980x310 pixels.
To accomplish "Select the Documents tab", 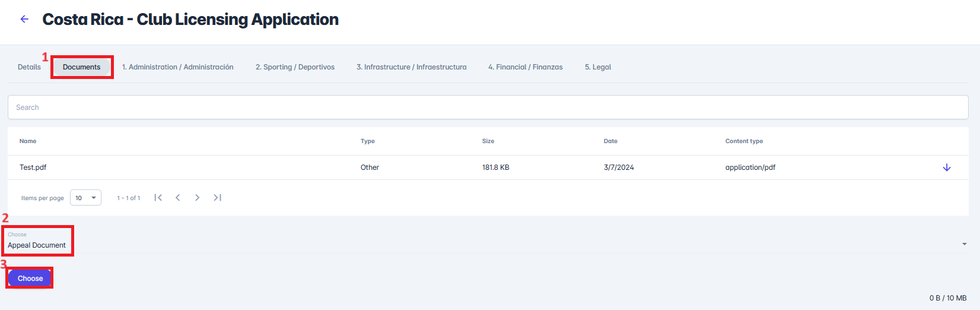I will [x=82, y=67].
